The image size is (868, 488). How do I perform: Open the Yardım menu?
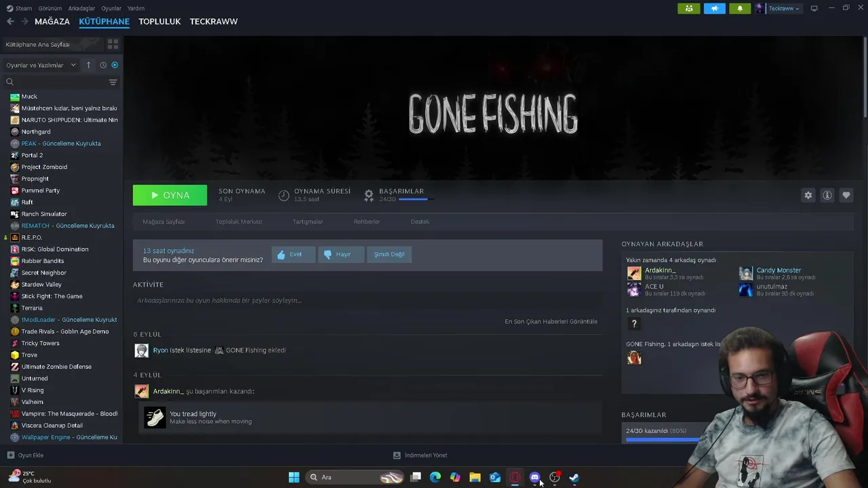click(x=136, y=8)
